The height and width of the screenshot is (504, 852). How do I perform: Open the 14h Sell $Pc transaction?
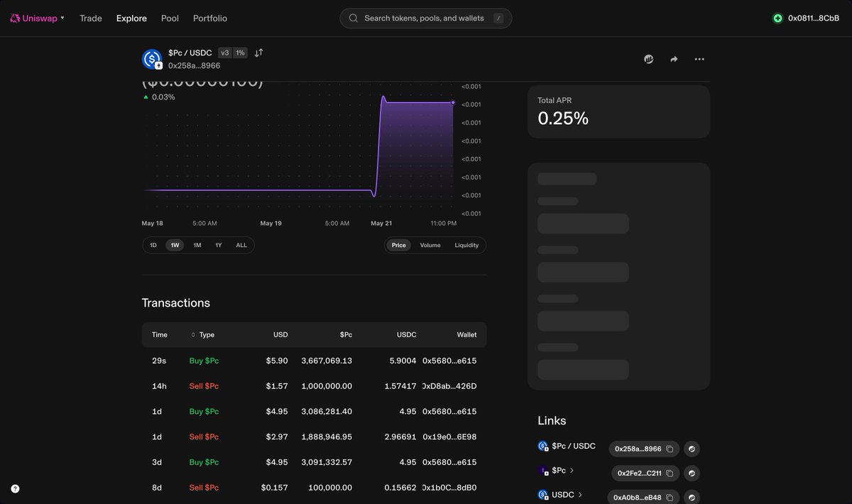[x=315, y=386]
